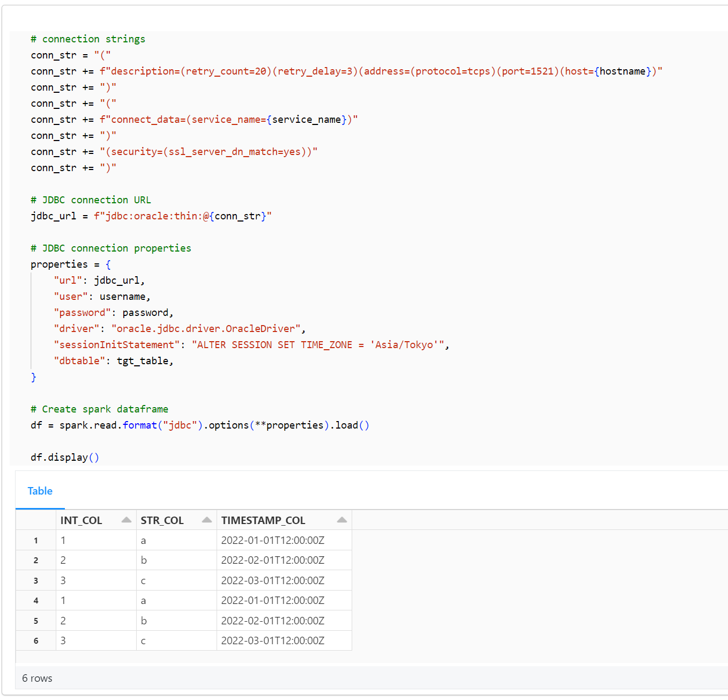Place cursor on the "url" property line
The height and width of the screenshot is (700, 728).
pos(99,281)
